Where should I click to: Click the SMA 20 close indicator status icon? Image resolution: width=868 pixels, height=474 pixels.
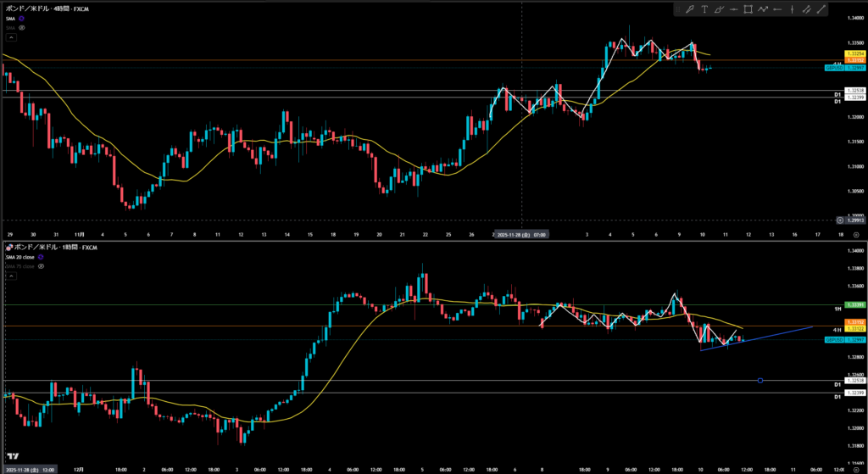tap(42, 257)
